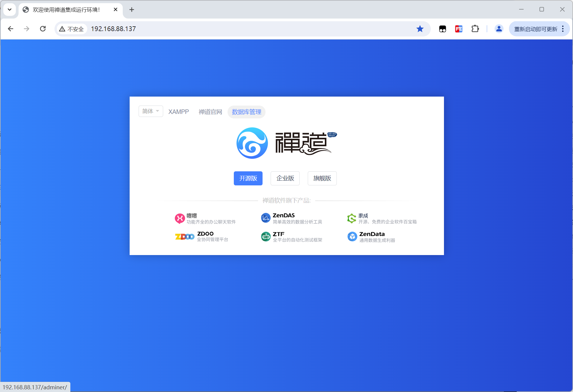Open the ZenData product link
This screenshot has height=392, width=573.
(372, 234)
